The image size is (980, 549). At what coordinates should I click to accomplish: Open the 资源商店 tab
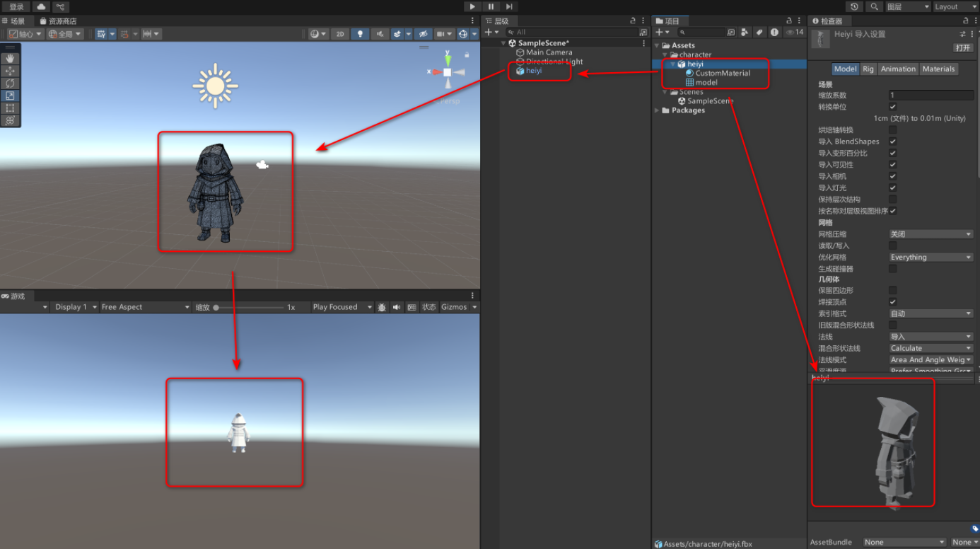[58, 21]
